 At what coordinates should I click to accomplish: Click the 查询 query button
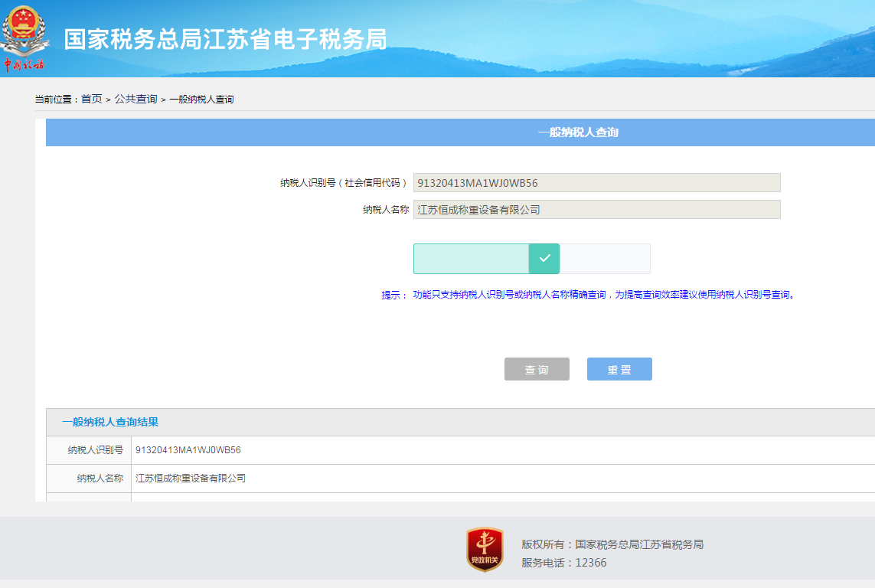[537, 368]
